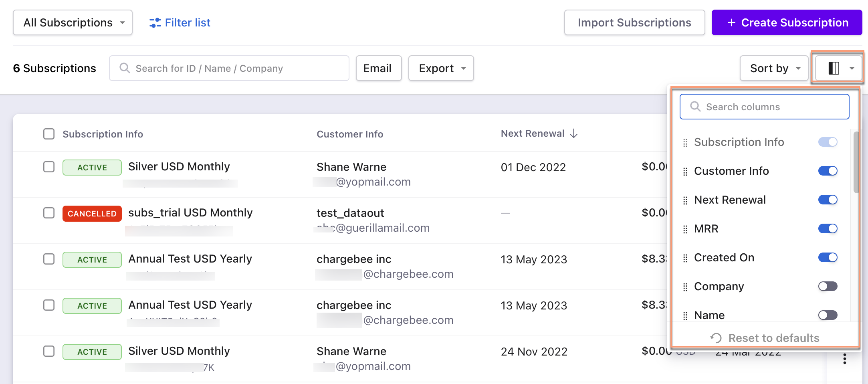The image size is (868, 384).
Task: Click the Import Subscriptions button
Action: tap(634, 23)
